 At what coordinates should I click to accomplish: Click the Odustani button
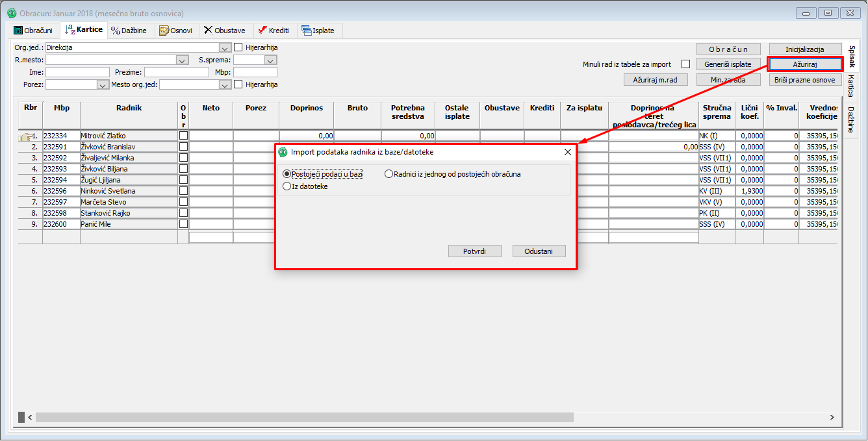click(539, 251)
